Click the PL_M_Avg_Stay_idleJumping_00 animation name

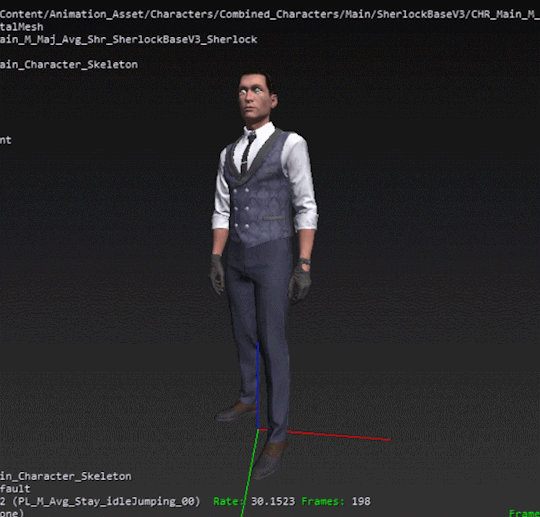point(106,502)
